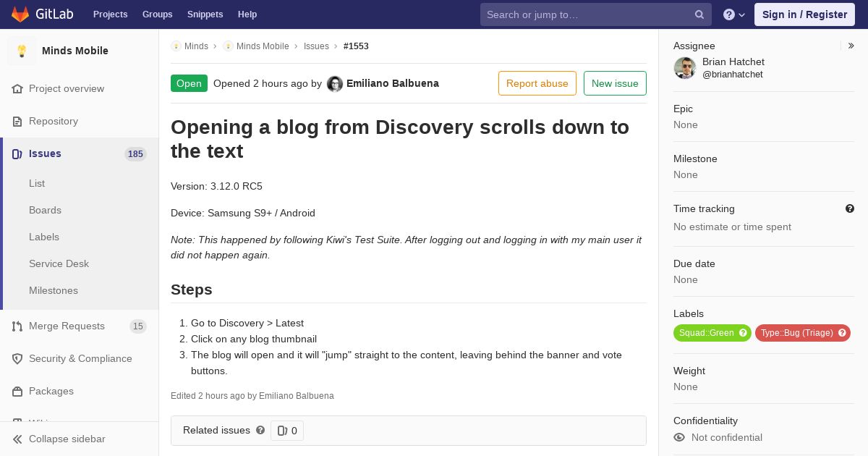The width and height of the screenshot is (868, 456).
Task: Go to Snippets in top navigation
Action: click(x=205, y=14)
